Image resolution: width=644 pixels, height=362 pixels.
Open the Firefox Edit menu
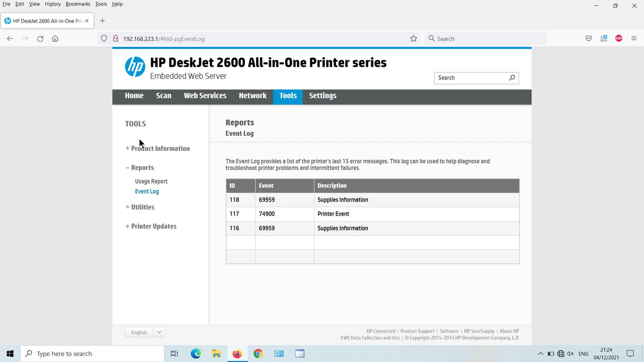click(x=20, y=4)
